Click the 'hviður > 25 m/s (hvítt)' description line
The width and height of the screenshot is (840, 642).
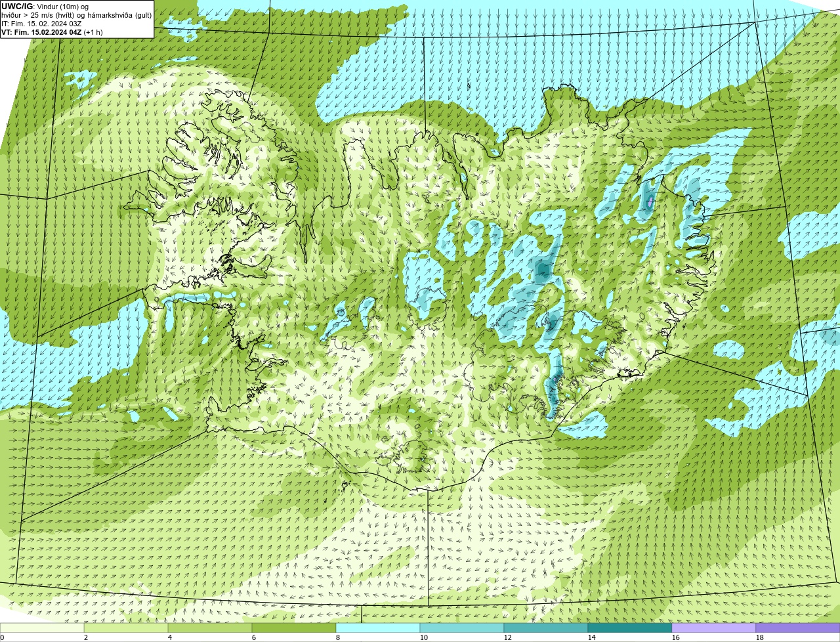77,15
